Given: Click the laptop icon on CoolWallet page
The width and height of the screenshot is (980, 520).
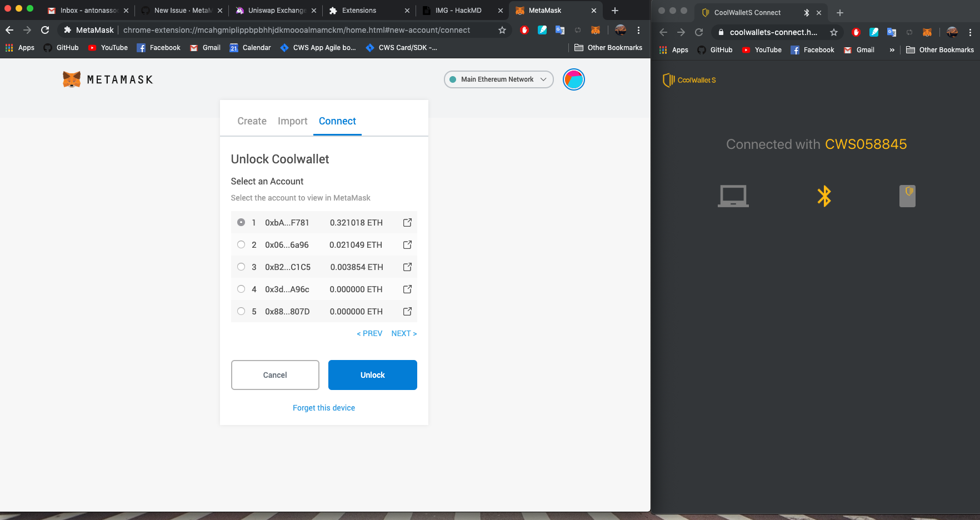Looking at the screenshot, I should click(733, 196).
